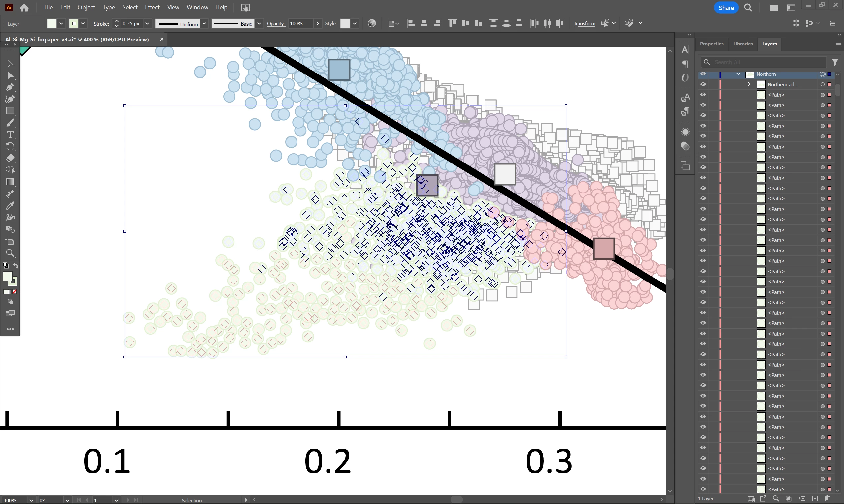
Task: Select the Zoom tool in toolbar
Action: coord(10,253)
